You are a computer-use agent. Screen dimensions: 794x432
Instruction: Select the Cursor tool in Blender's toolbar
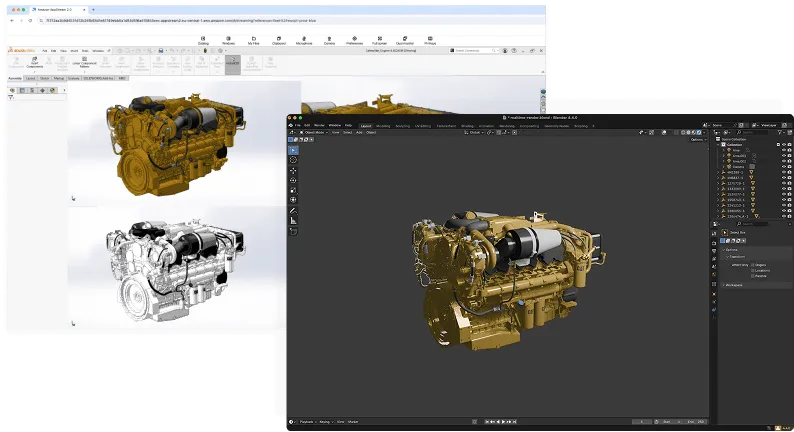pyautogui.click(x=293, y=160)
